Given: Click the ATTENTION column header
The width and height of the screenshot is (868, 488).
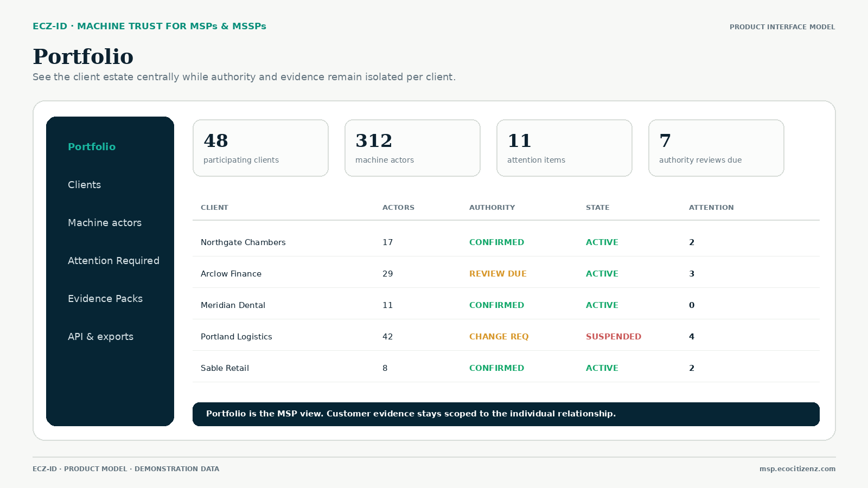Looking at the screenshot, I should 711,208.
